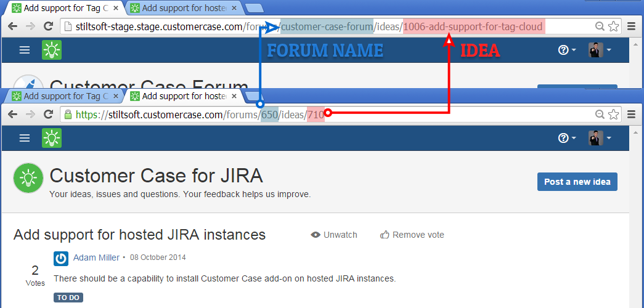Click Back arrow in lower browser window

click(13, 114)
